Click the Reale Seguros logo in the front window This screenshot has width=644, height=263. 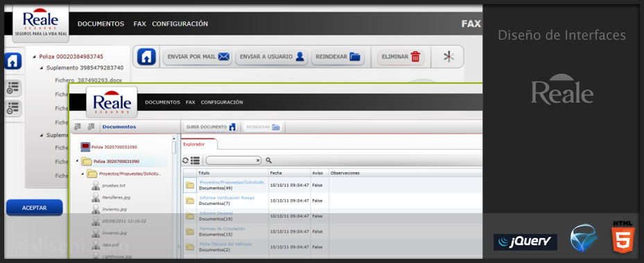(112, 102)
